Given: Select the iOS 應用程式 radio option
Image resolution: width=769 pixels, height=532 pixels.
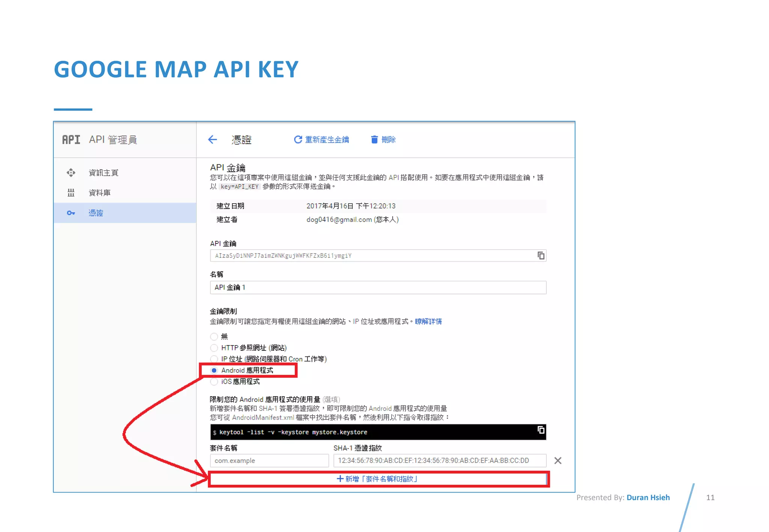Looking at the screenshot, I should click(214, 382).
